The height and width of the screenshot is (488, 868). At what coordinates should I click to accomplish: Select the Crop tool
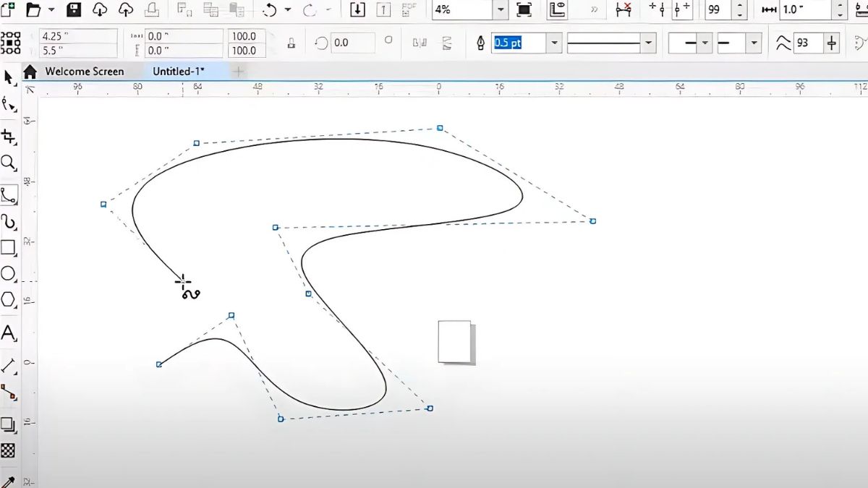point(9,136)
